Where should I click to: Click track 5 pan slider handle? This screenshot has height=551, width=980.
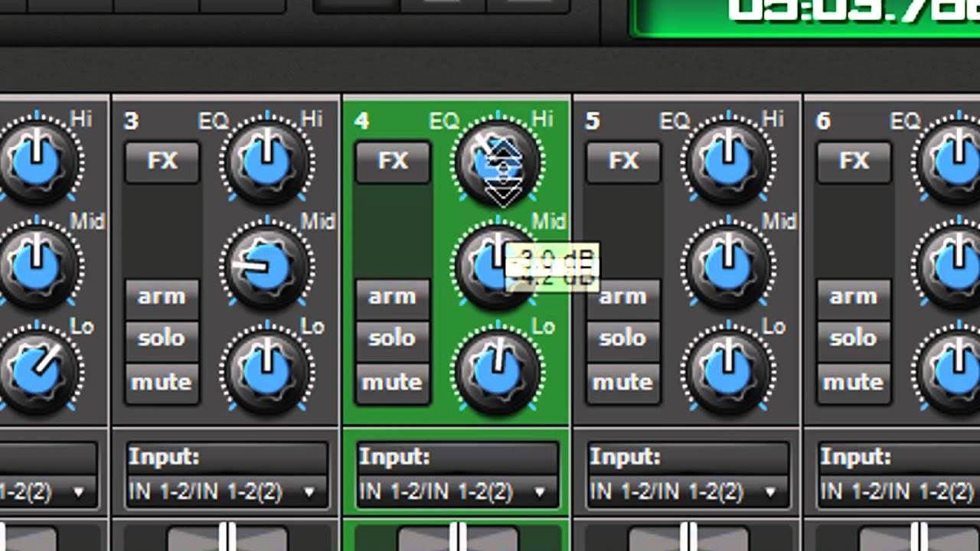tap(689, 537)
